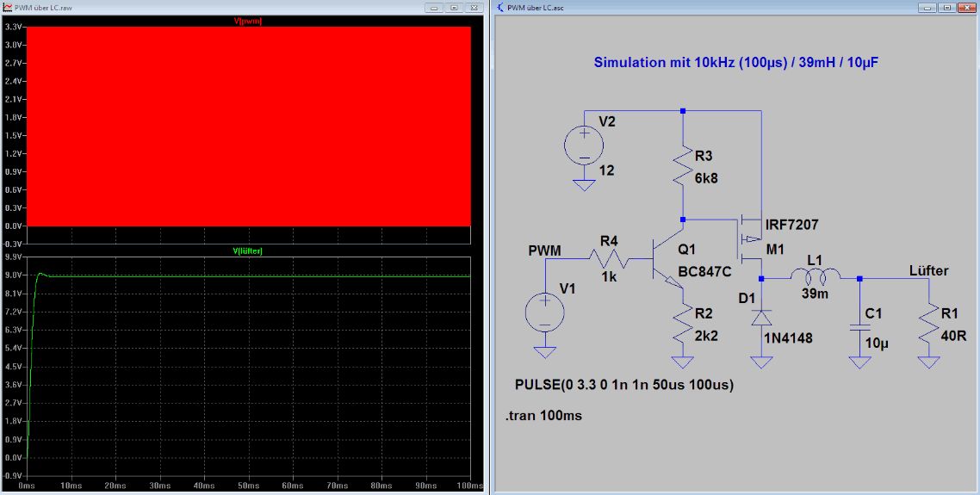Click the ground symbol below V1
The image size is (980, 495).
(545, 352)
